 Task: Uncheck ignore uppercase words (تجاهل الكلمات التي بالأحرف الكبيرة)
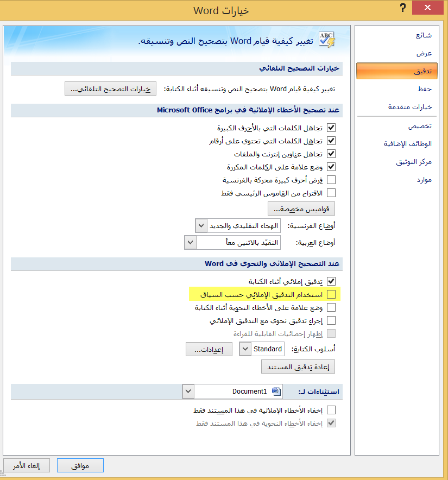click(x=331, y=128)
